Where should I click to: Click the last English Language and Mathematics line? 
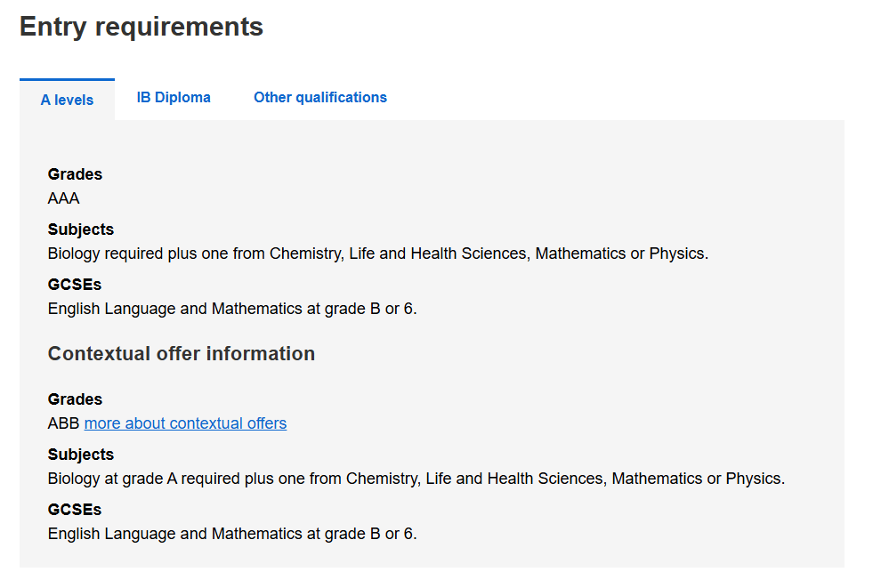(x=232, y=534)
